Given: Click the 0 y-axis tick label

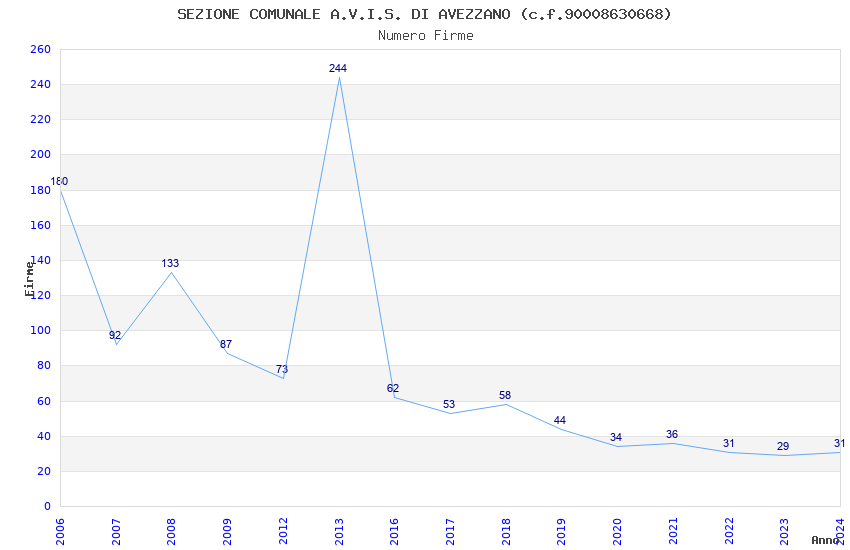Looking at the screenshot, I should (x=48, y=507).
